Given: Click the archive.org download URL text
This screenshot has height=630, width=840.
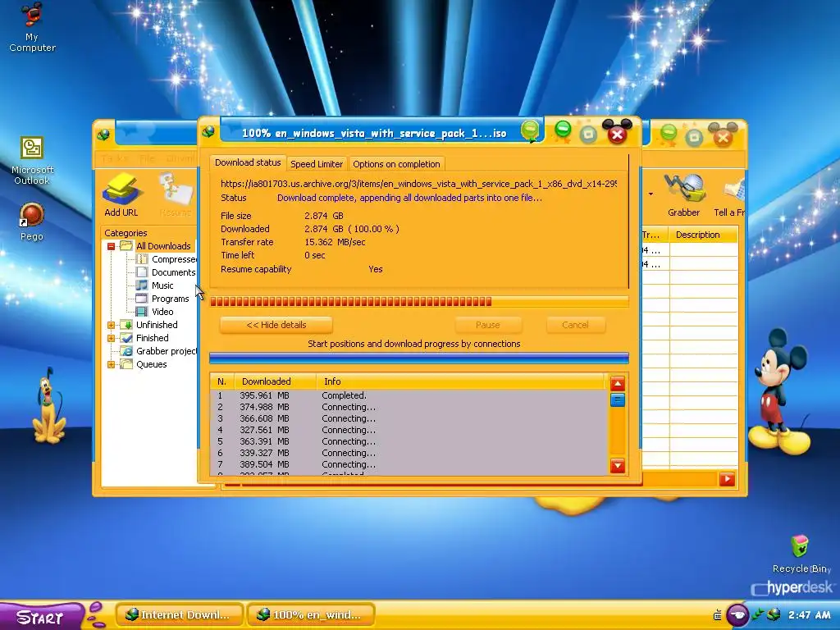Looking at the screenshot, I should (x=418, y=184).
